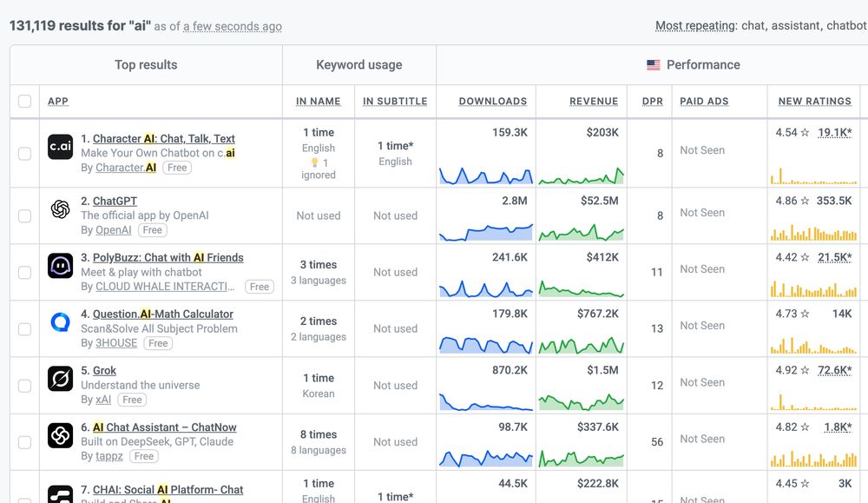Sort by the IN SUBTITLE column
Screen dimensions: 868x503
[x=395, y=102]
